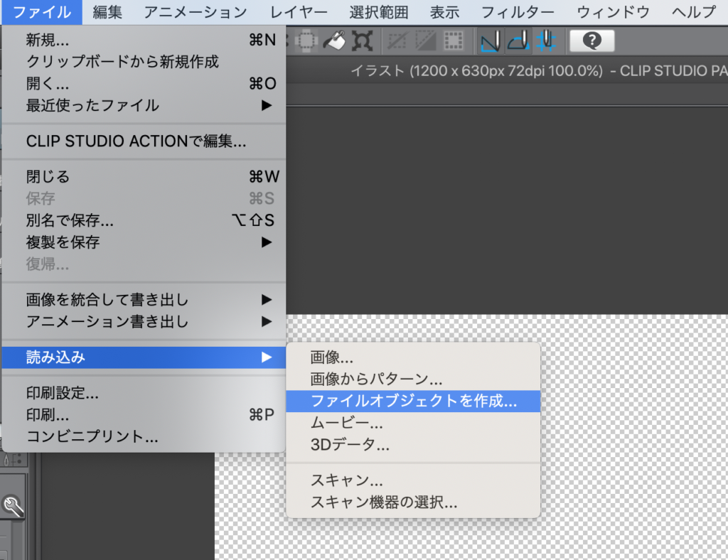Open the 選択範囲 menu
The width and height of the screenshot is (728, 560).
(x=379, y=12)
